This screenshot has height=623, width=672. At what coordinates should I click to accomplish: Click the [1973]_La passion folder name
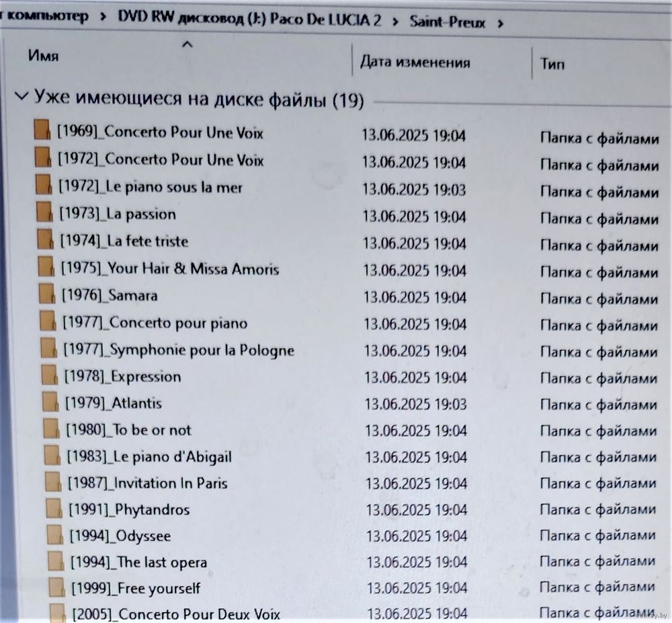click(x=118, y=214)
